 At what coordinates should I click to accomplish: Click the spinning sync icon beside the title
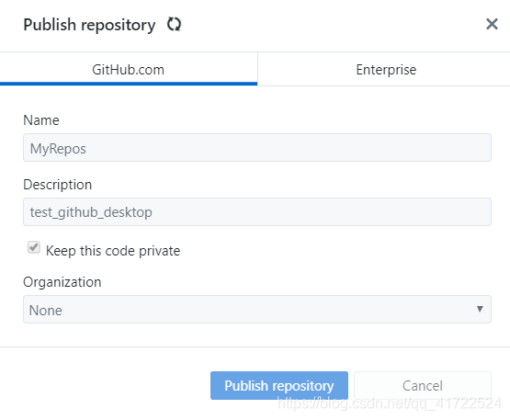point(174,25)
